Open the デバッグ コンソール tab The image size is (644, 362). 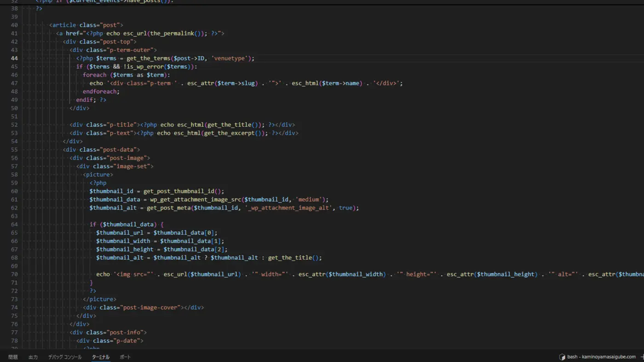click(65, 357)
